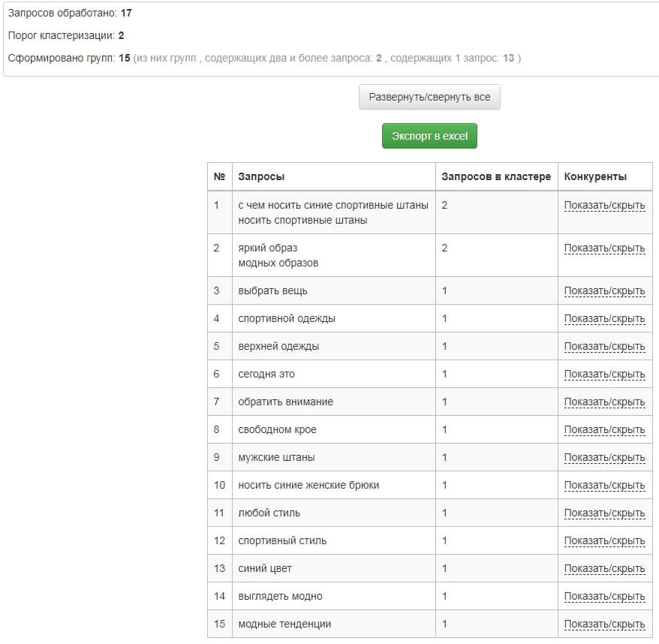Viewport: 659px width, 644px height.
Task: Show competitors for "свободном крое"
Action: [x=604, y=429]
